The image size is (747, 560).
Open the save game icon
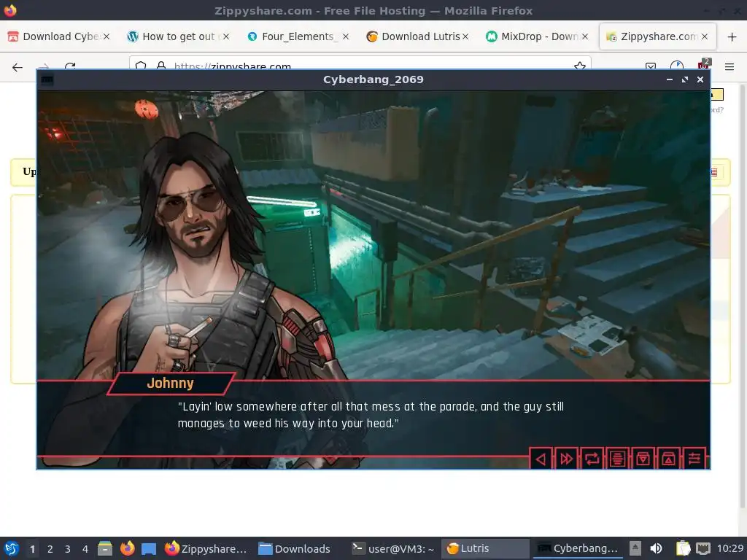tap(643, 459)
